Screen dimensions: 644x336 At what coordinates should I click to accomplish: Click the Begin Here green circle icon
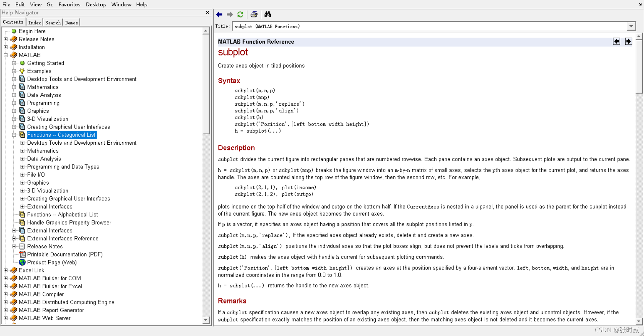14,31
